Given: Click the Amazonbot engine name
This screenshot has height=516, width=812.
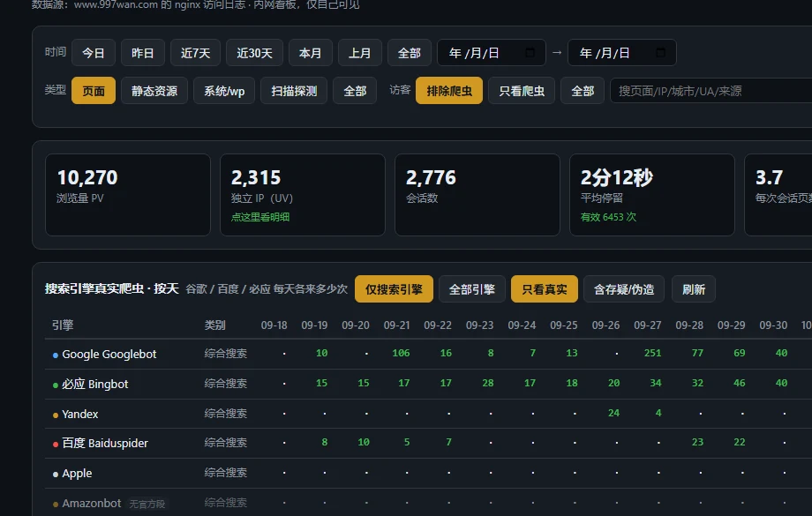Looking at the screenshot, I should pos(91,503).
